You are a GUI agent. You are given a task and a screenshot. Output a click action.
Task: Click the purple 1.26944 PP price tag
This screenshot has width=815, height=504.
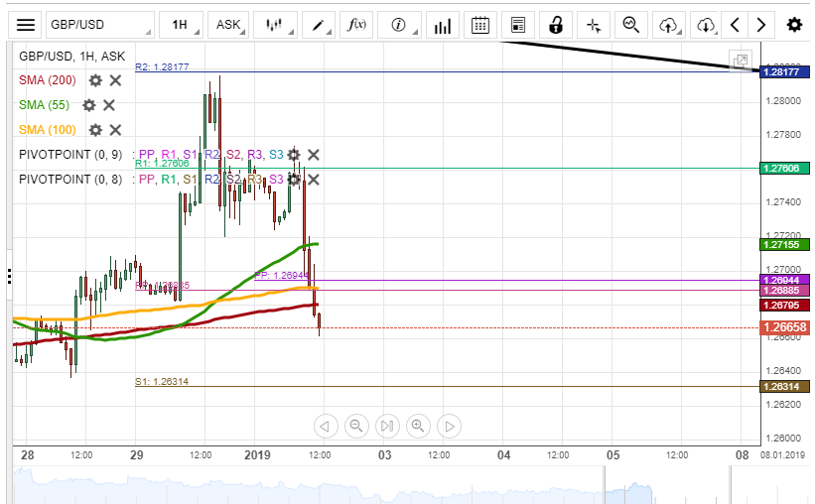[x=784, y=280]
